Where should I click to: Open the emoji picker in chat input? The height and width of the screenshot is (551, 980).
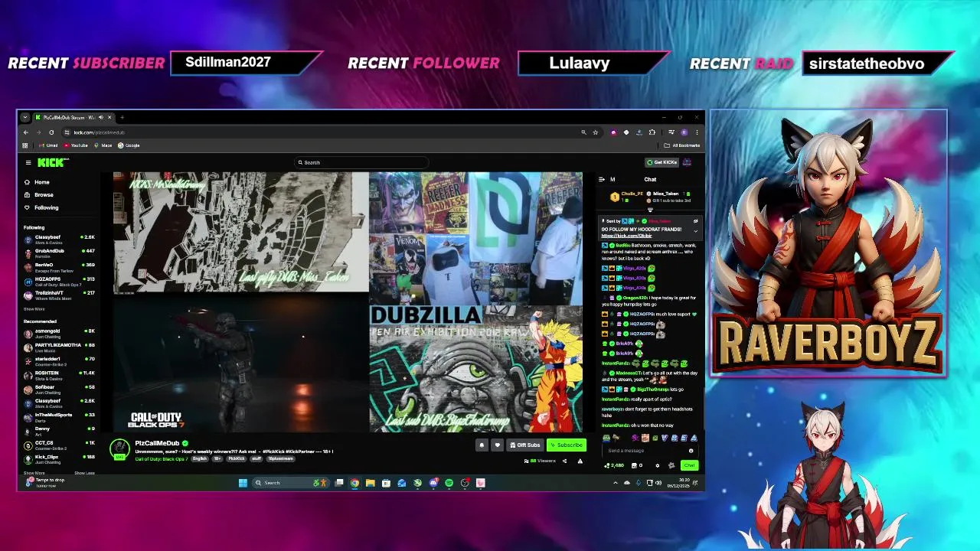691,451
